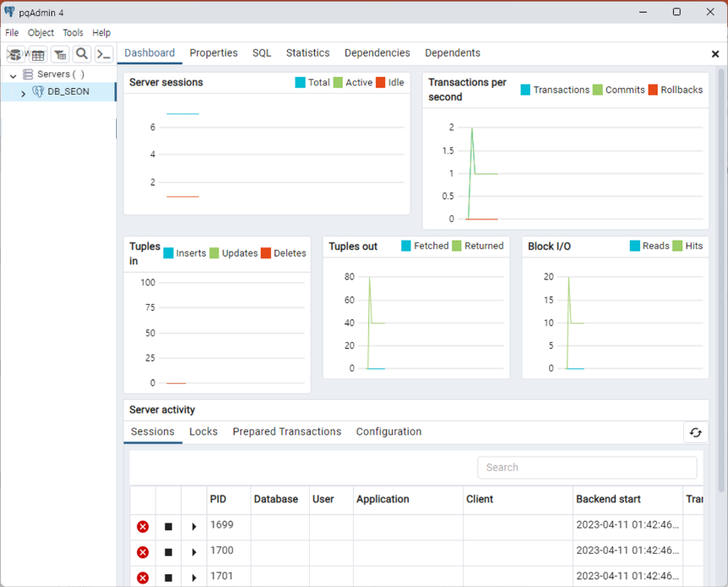Click the Deletes legend swatch

266,253
